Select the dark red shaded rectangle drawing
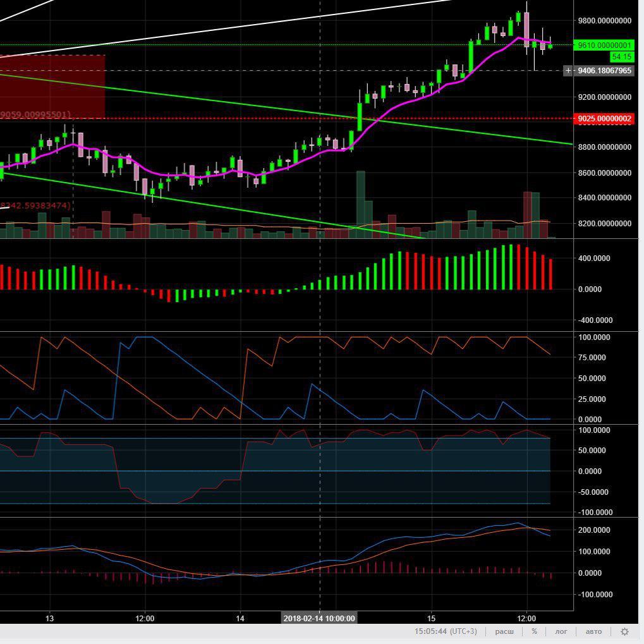The image size is (644, 644). click(52, 87)
